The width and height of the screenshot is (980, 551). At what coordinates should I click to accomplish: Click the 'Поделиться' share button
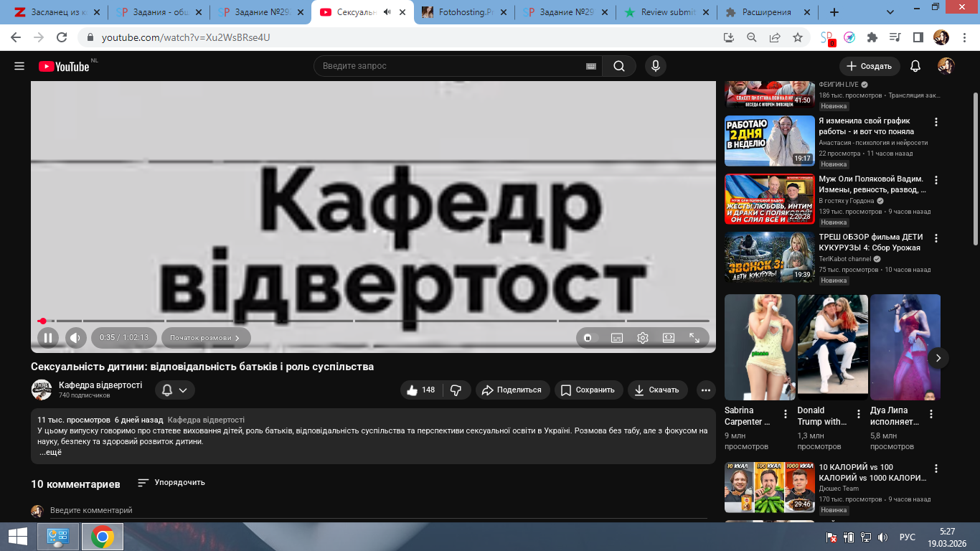click(512, 390)
